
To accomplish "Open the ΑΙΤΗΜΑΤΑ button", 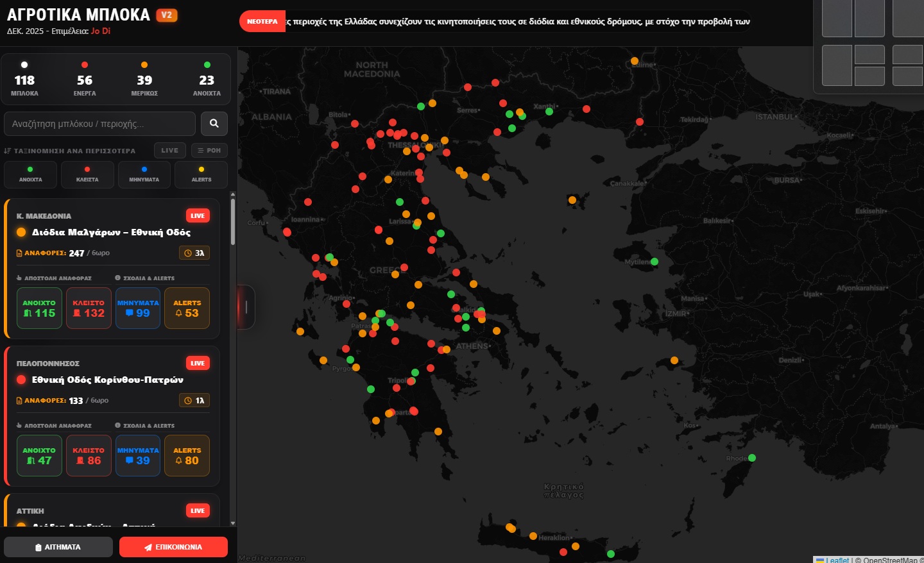I will [x=58, y=547].
